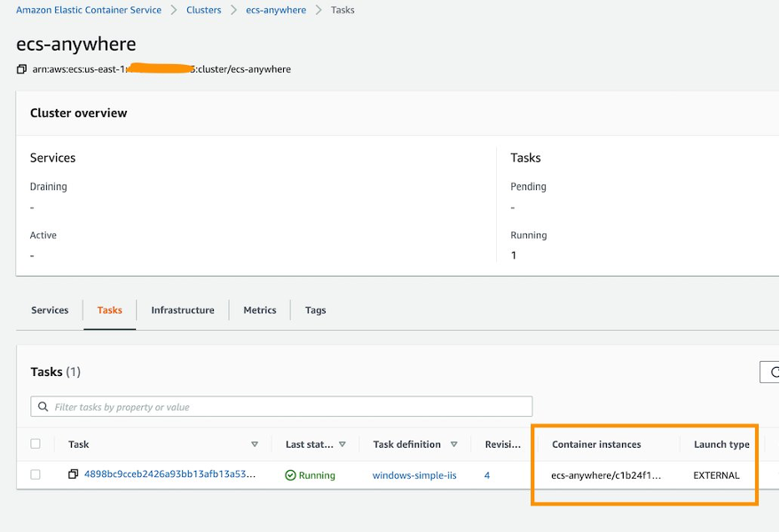Open the task 4898bc9cceb2426a93bb13afb13a53 details
780x532 pixels.
click(x=169, y=474)
